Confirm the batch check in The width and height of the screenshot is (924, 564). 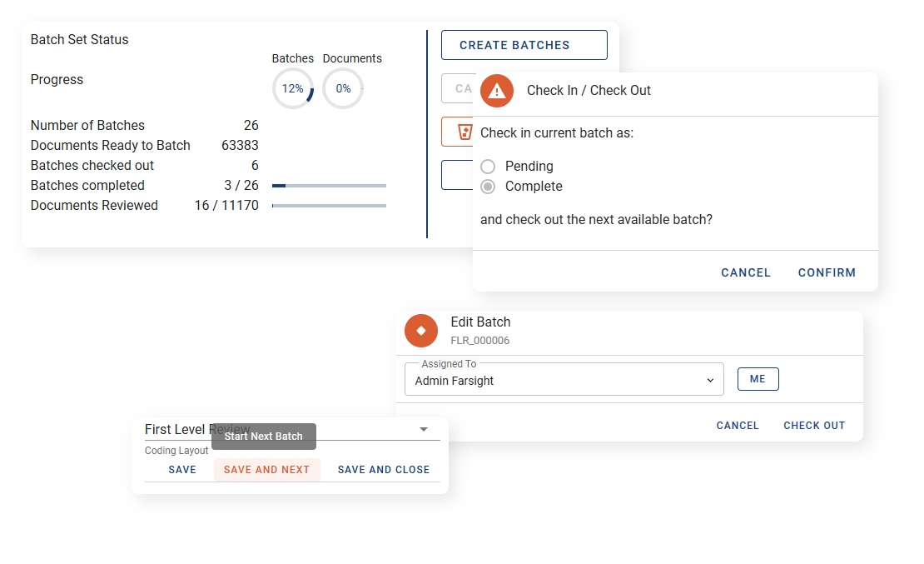tap(827, 272)
